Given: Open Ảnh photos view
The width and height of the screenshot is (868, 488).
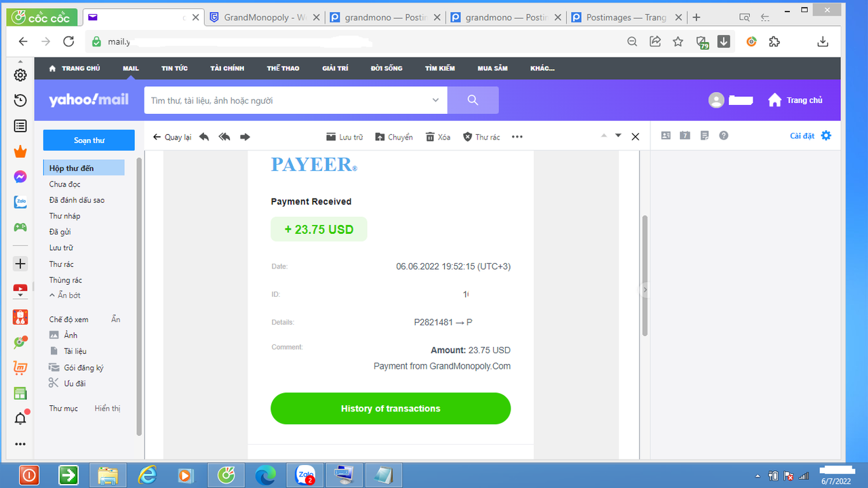Looking at the screenshot, I should [64, 335].
